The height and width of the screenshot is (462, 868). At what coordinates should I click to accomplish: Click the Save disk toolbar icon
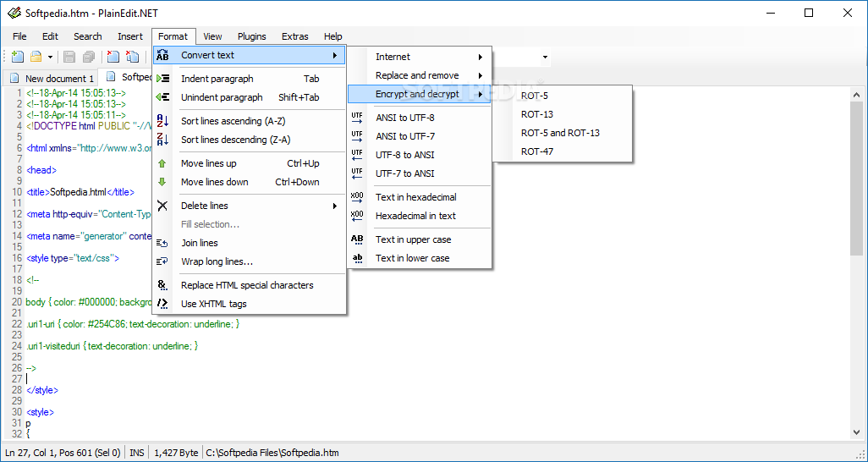click(69, 57)
